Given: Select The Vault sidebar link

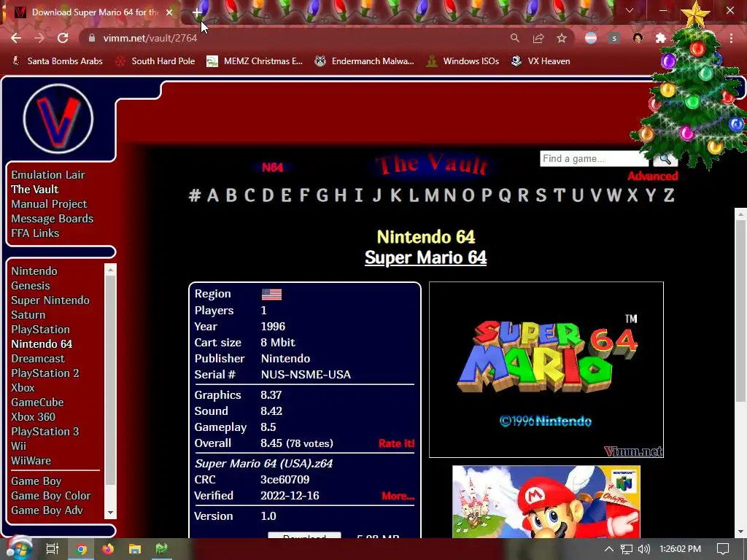Looking at the screenshot, I should [x=35, y=190].
